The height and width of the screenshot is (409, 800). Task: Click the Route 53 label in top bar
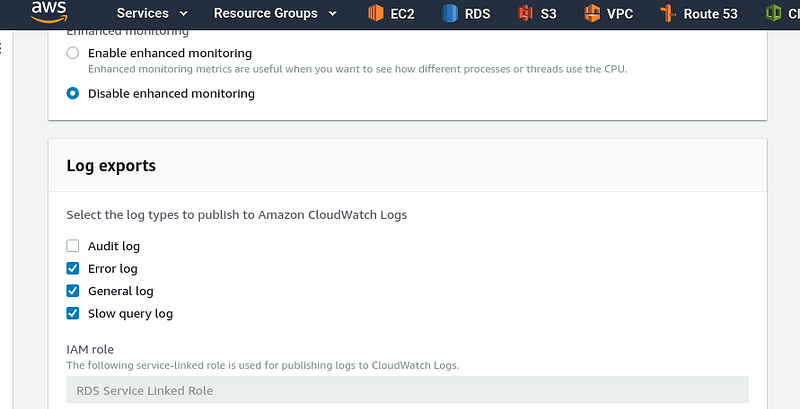click(x=711, y=14)
